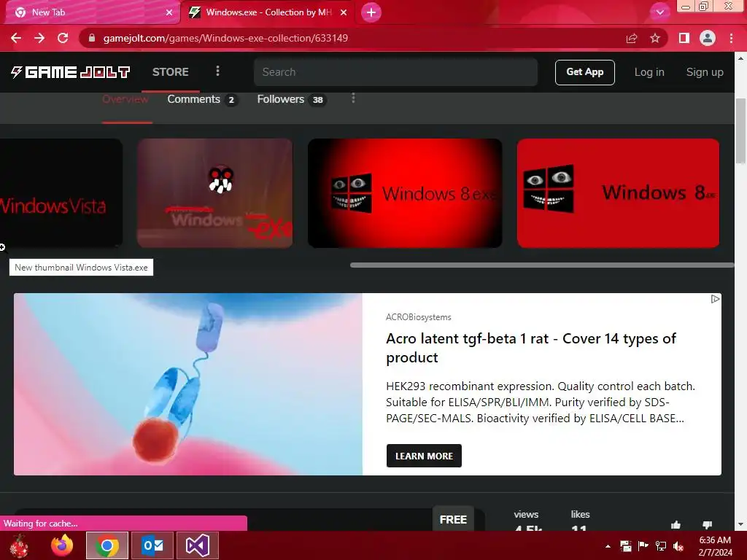Click the media horizontal scrollbar
747x560 pixels.
[542, 265]
